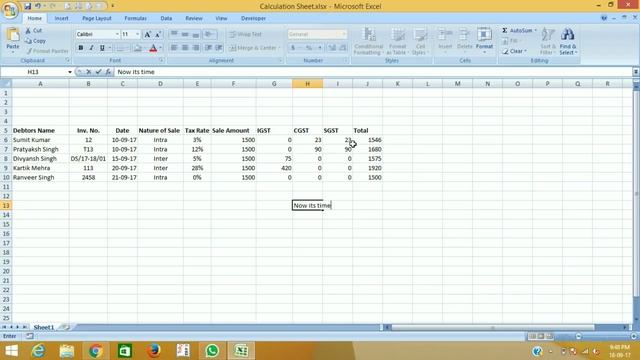Image resolution: width=640 pixels, height=360 pixels.
Task: Select the Sheet1 worksheet tab
Action: click(x=43, y=327)
